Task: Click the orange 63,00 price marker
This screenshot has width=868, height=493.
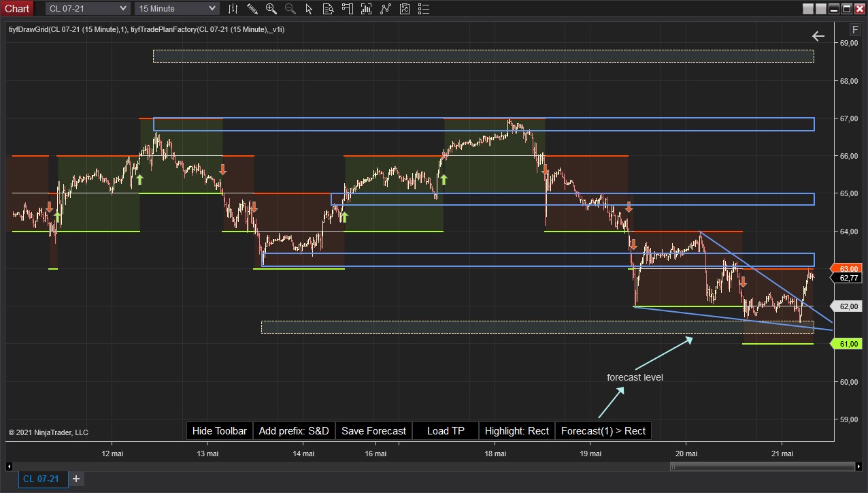Action: [x=847, y=268]
